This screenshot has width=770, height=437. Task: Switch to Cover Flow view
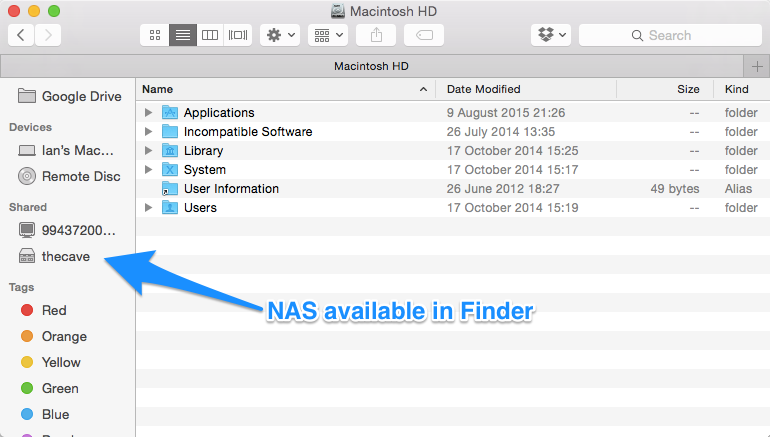pos(238,35)
